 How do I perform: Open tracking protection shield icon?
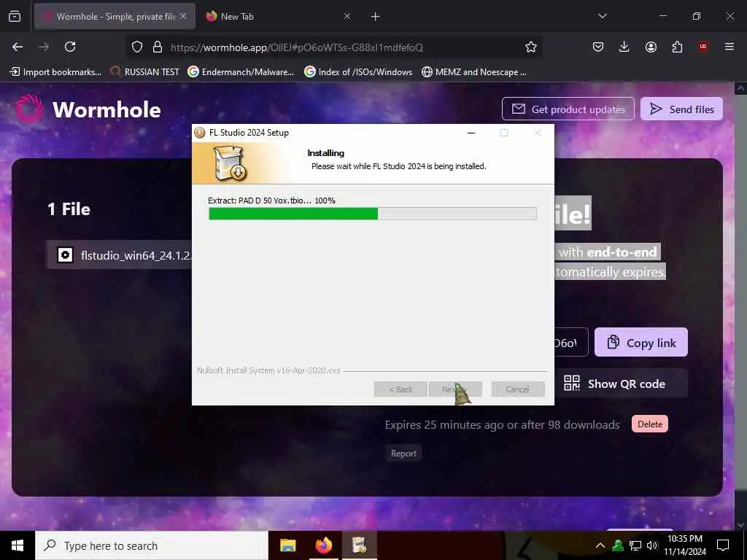137,47
